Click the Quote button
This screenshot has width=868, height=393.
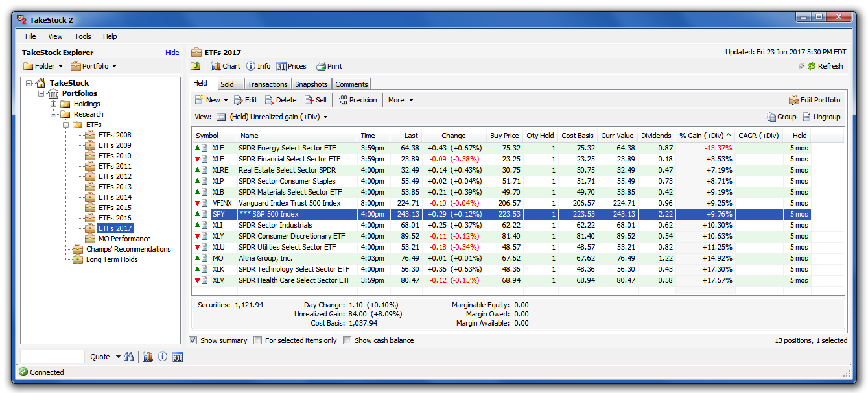(x=100, y=357)
